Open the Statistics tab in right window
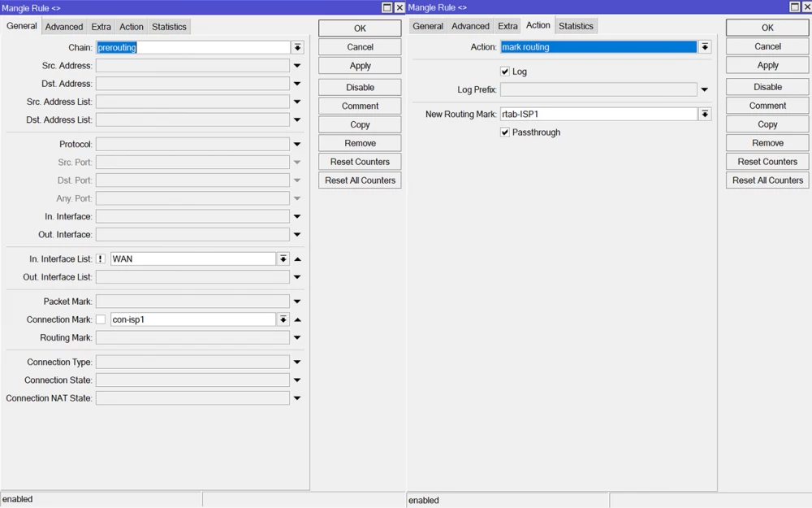The width and height of the screenshot is (812, 508). [576, 26]
